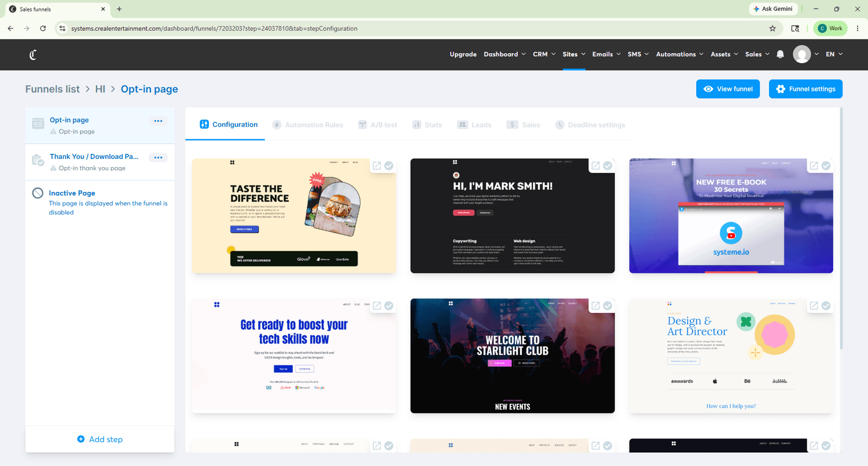Click the View funnel button

click(728, 89)
